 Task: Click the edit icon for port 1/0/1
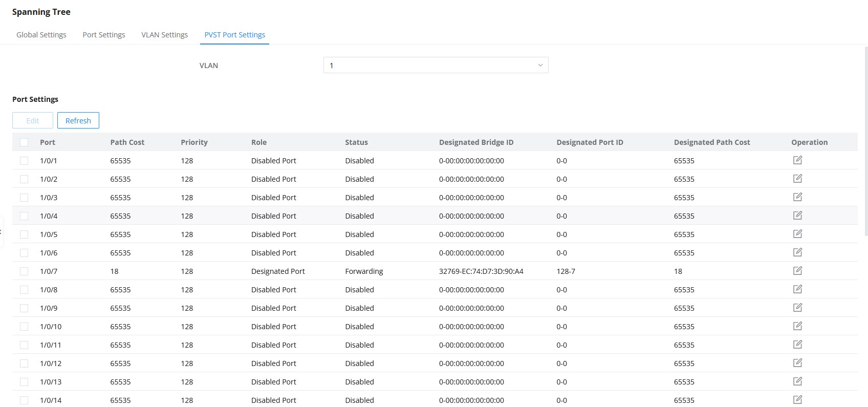coord(797,160)
